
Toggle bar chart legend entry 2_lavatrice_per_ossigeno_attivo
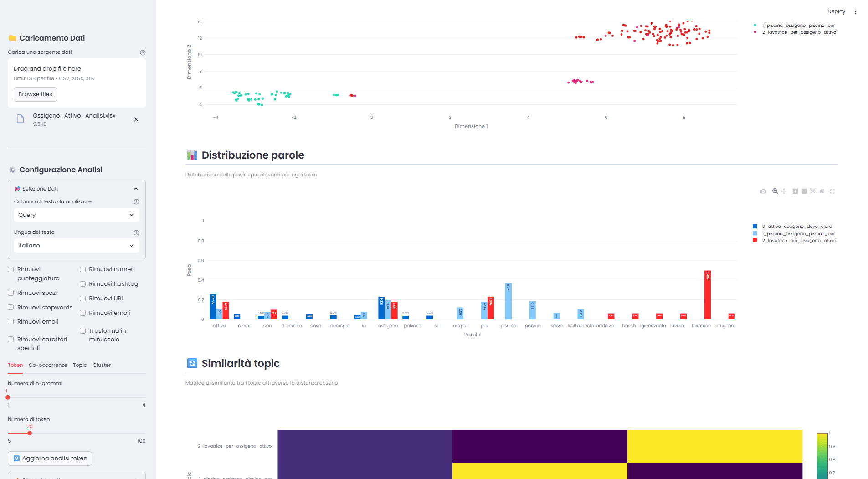pyautogui.click(x=795, y=241)
